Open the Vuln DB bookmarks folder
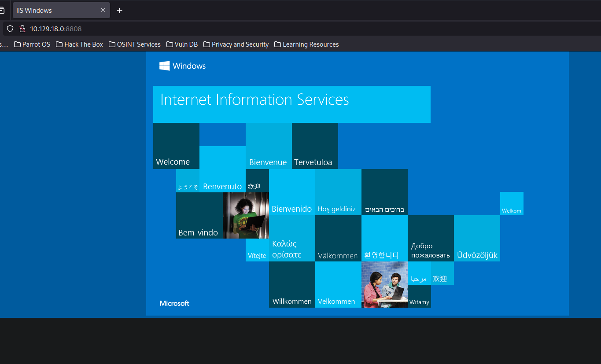The height and width of the screenshot is (364, 601). [182, 44]
